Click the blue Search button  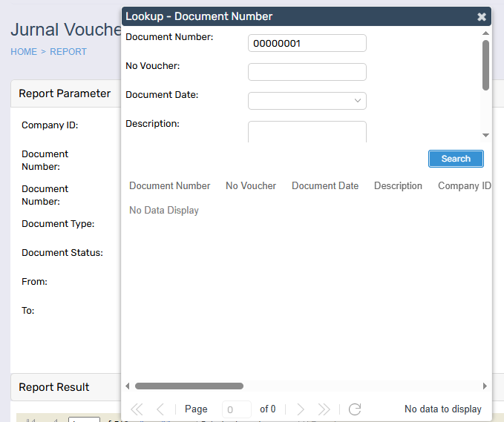point(456,159)
